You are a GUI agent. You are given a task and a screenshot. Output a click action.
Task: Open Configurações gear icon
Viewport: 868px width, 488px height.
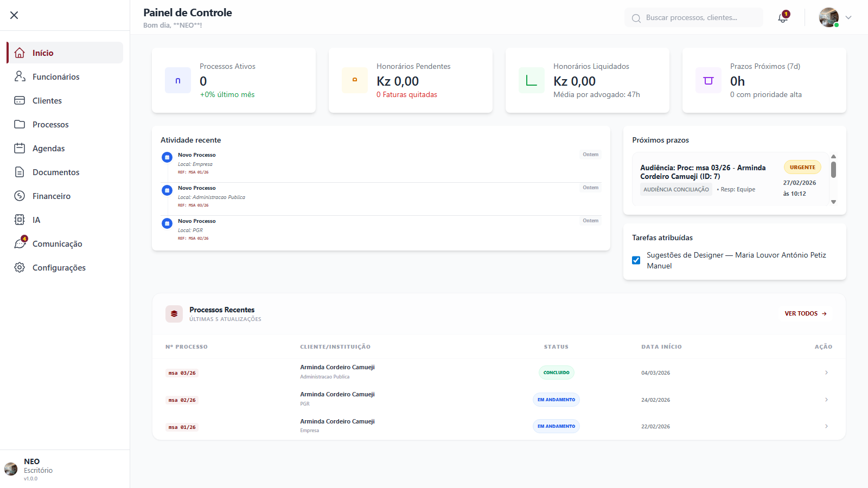[x=20, y=267]
